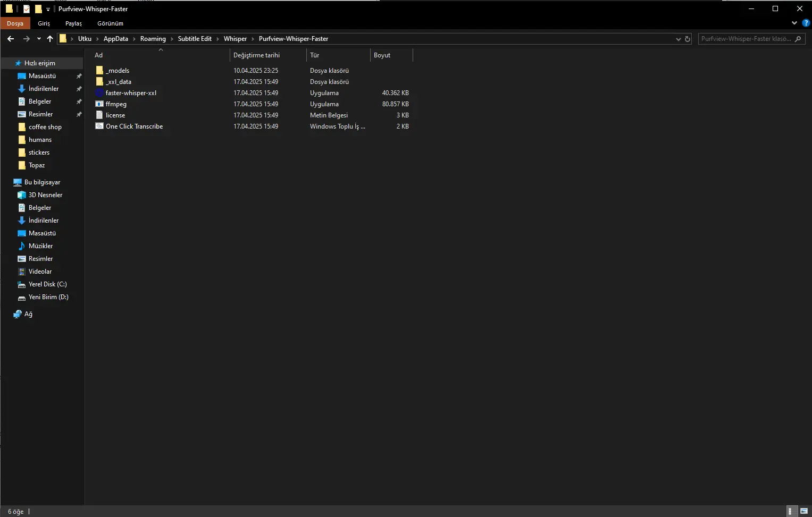Select the license text file icon
This screenshot has height=517, width=812.
point(99,115)
